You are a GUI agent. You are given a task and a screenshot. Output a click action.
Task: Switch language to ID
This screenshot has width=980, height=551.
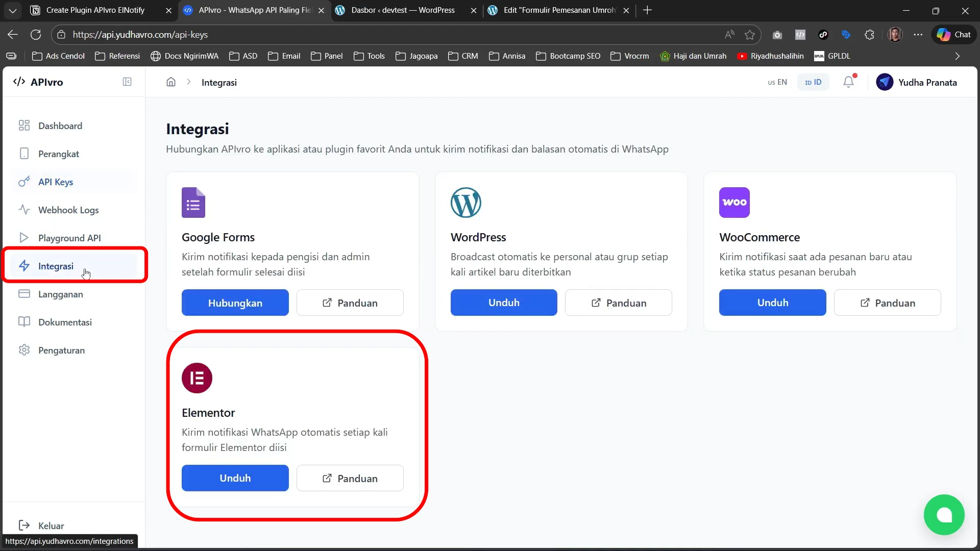click(x=813, y=82)
